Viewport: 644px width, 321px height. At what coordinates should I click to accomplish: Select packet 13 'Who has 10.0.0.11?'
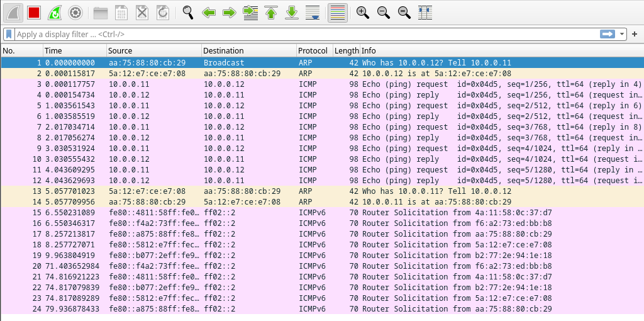point(322,191)
